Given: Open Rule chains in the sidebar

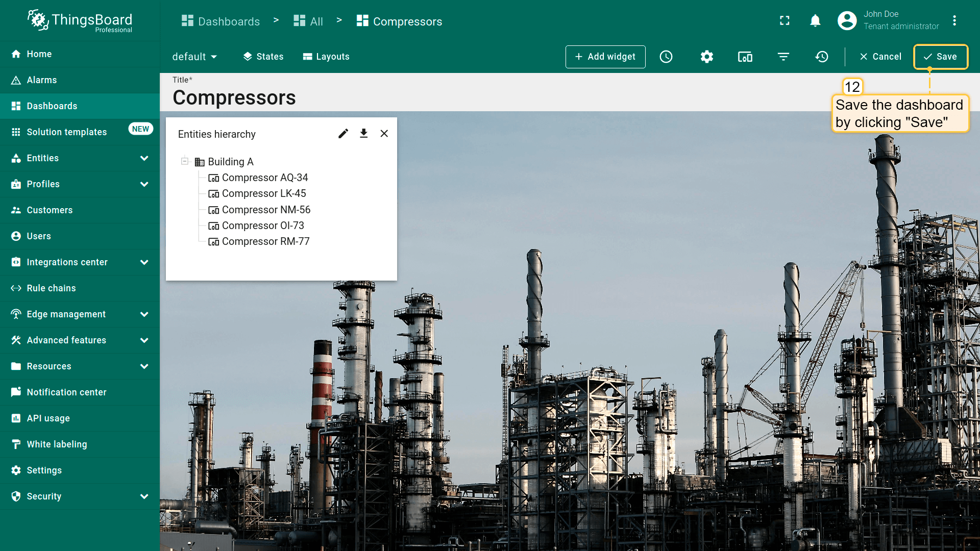Looking at the screenshot, I should click(51, 288).
